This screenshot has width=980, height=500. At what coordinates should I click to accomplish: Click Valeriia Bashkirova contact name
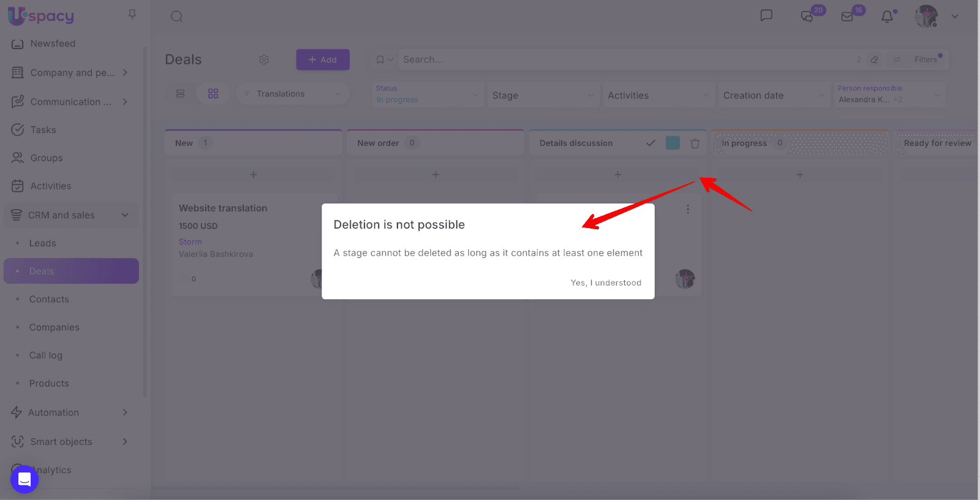216,254
